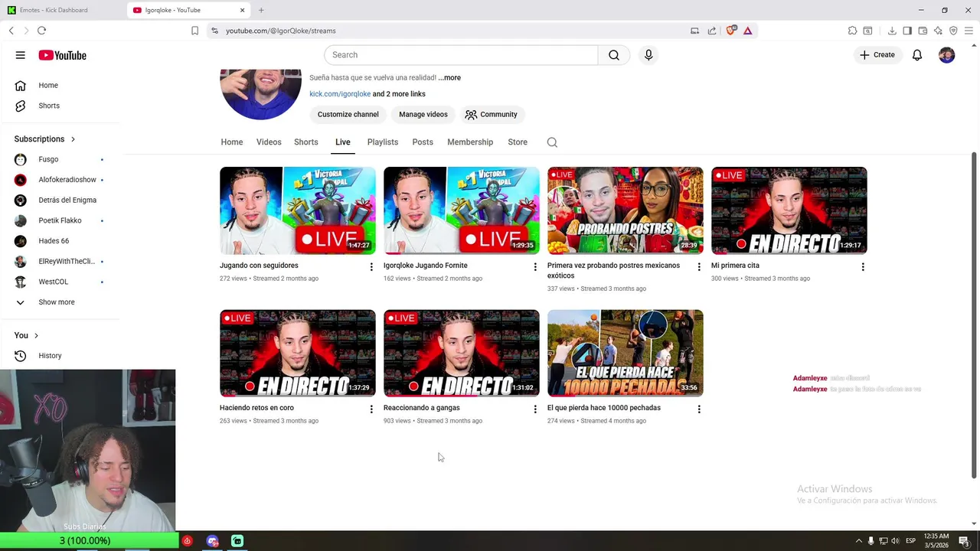Switch to Emotes - Kick Dashboard browser tab
The width and height of the screenshot is (980, 551).
pyautogui.click(x=61, y=10)
